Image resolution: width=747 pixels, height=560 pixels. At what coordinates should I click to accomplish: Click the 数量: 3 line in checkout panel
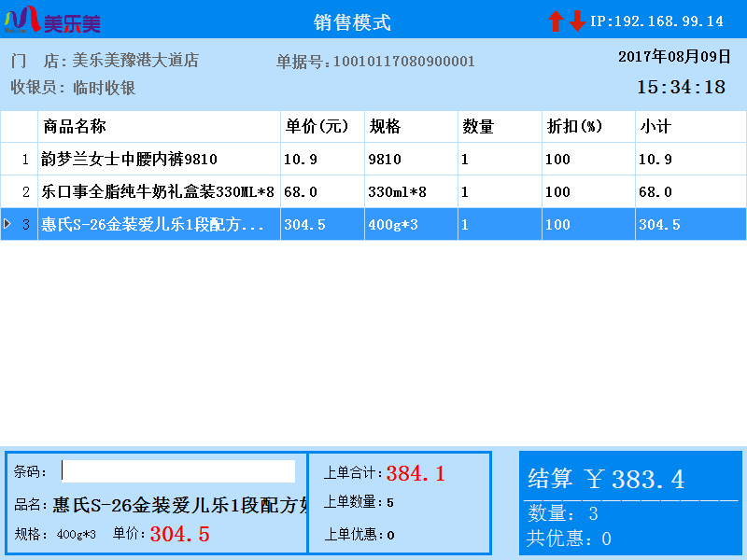tap(563, 513)
